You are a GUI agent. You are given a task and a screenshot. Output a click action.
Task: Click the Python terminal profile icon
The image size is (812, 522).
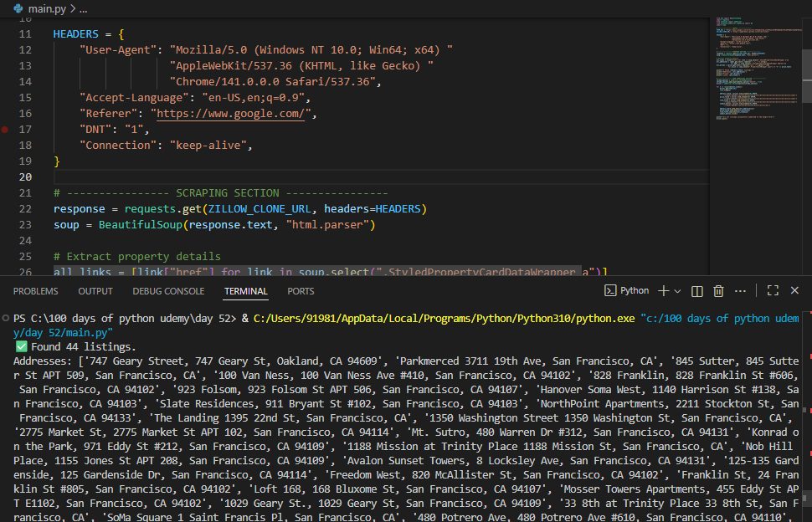pos(610,291)
